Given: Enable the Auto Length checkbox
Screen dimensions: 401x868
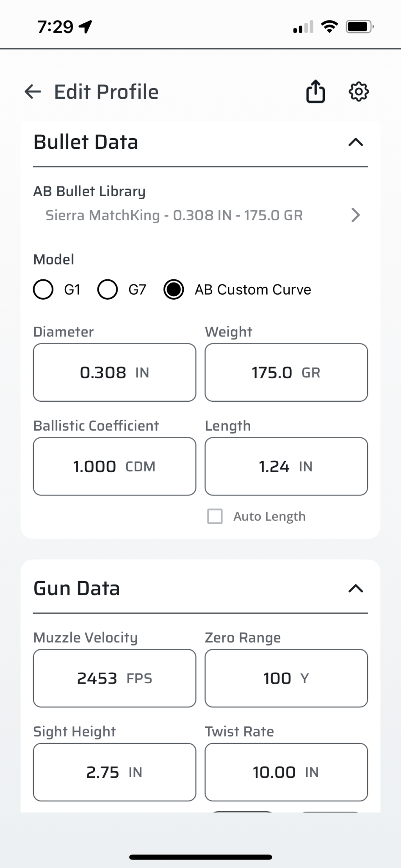Looking at the screenshot, I should [x=215, y=516].
